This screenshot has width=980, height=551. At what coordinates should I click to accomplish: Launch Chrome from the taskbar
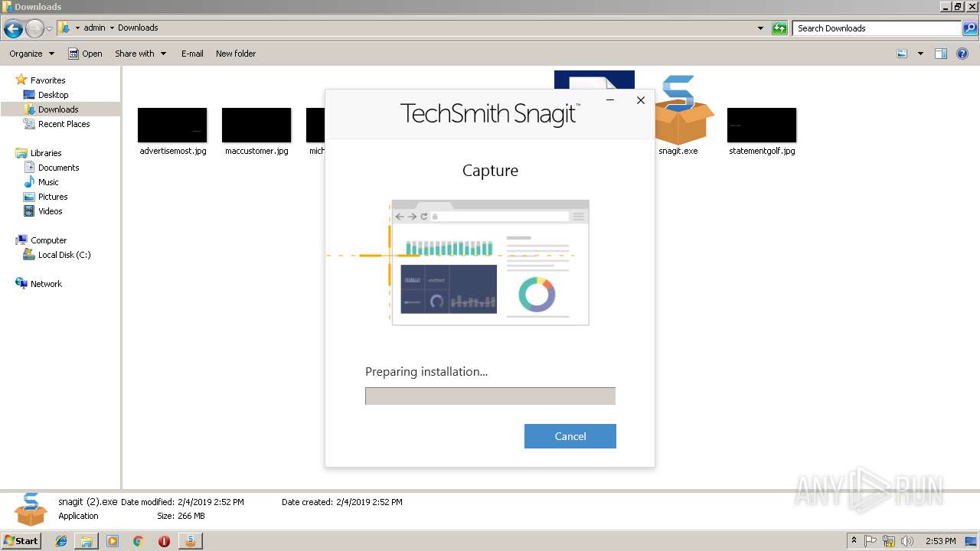pyautogui.click(x=138, y=541)
